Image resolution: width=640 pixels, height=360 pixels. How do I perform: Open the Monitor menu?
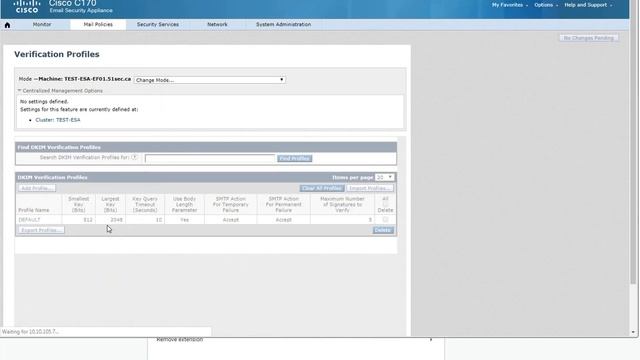(42, 24)
